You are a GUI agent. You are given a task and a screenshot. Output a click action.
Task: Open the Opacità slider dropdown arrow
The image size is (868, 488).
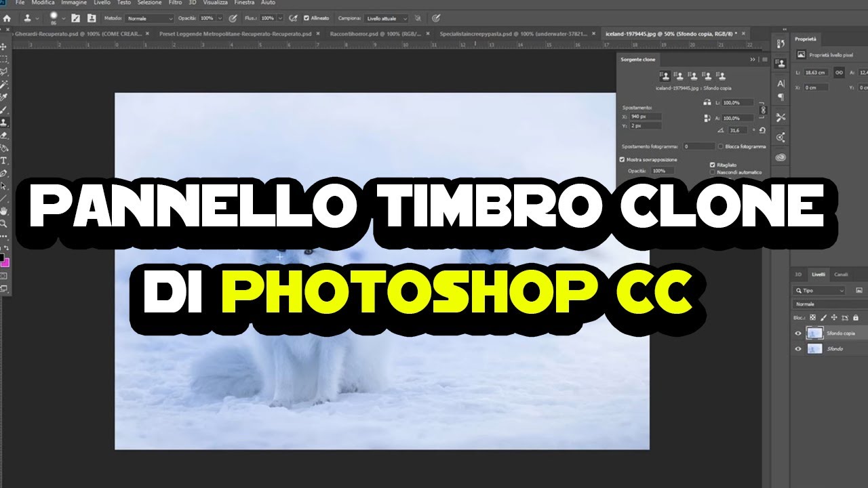(x=220, y=18)
